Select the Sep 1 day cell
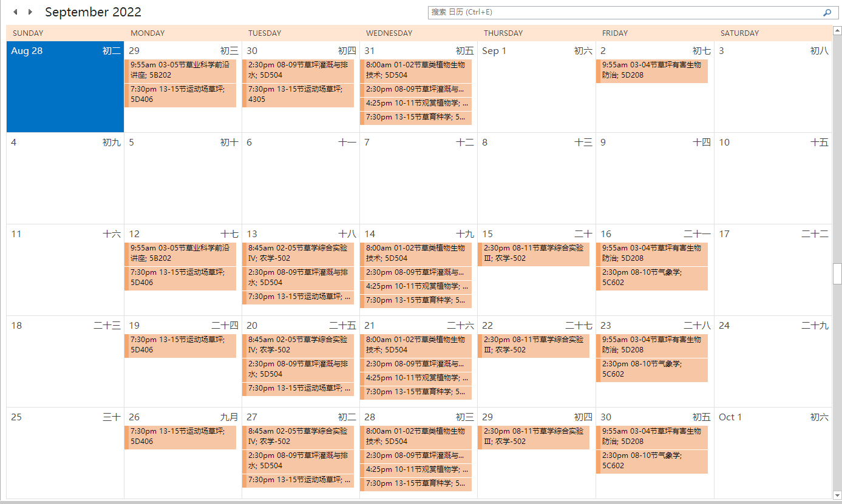 [537, 87]
